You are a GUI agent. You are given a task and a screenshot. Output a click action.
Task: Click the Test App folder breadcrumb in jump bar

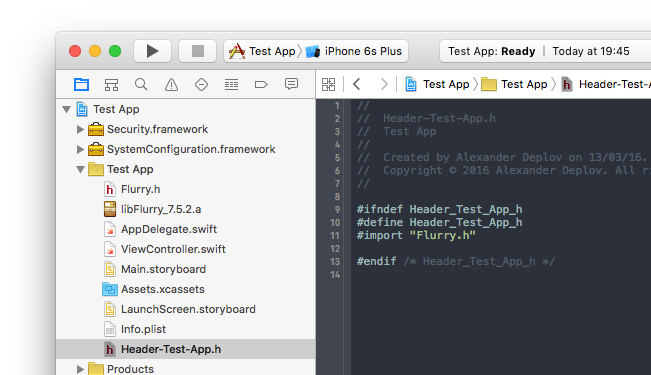point(514,84)
